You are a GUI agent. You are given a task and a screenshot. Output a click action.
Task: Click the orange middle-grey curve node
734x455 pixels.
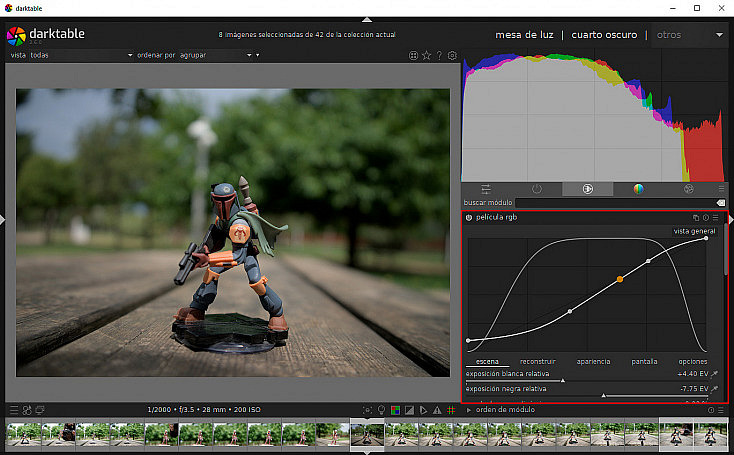click(620, 279)
